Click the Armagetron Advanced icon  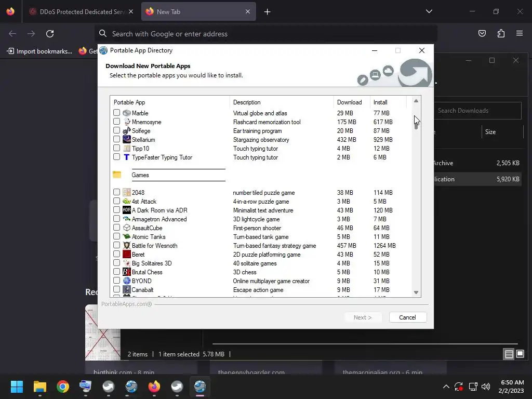pyautogui.click(x=127, y=219)
